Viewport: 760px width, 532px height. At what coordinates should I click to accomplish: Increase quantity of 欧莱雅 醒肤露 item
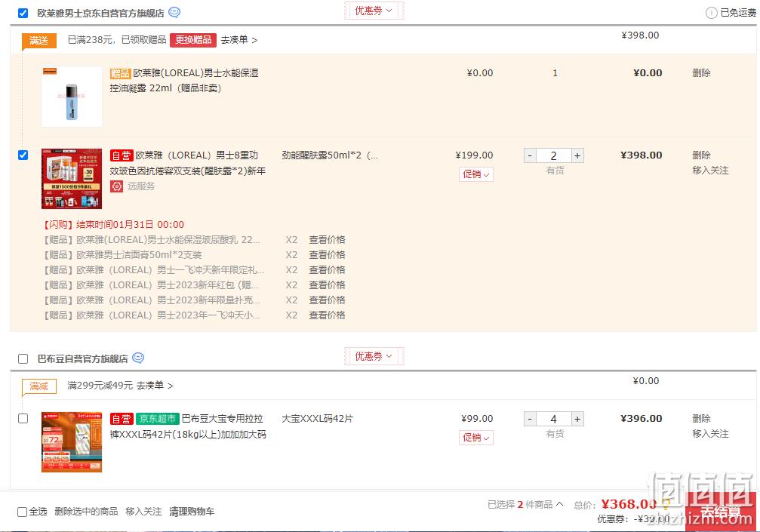577,155
